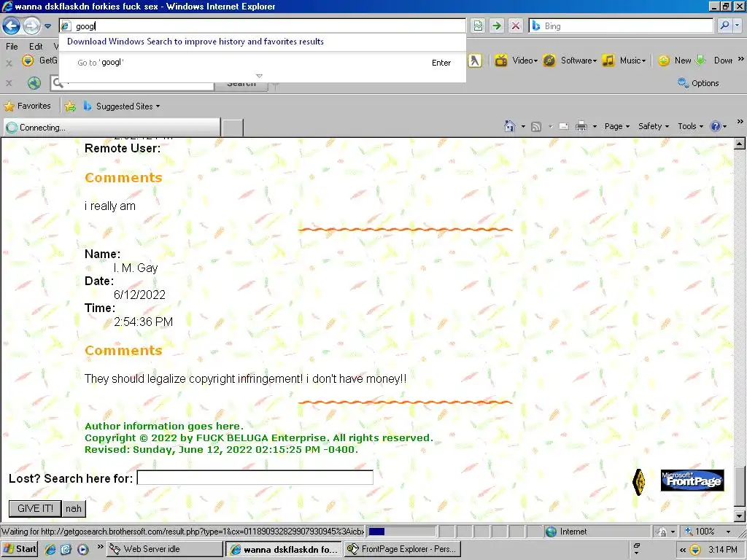Click the browser Forward arrow button
The height and width of the screenshot is (560, 747).
(x=31, y=26)
